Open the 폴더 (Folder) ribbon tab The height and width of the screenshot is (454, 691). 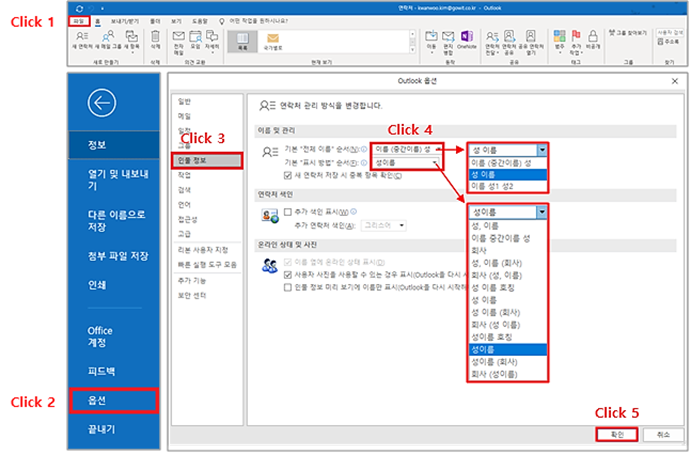[155, 21]
